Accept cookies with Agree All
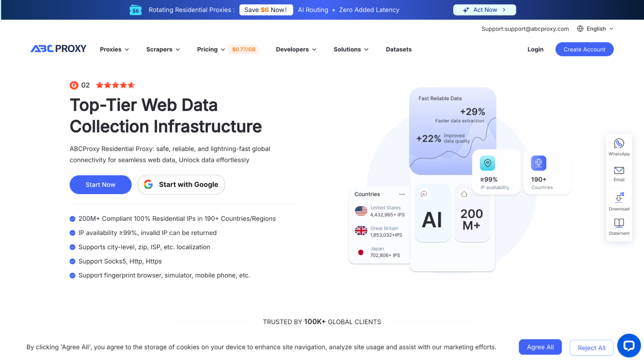 point(540,347)
